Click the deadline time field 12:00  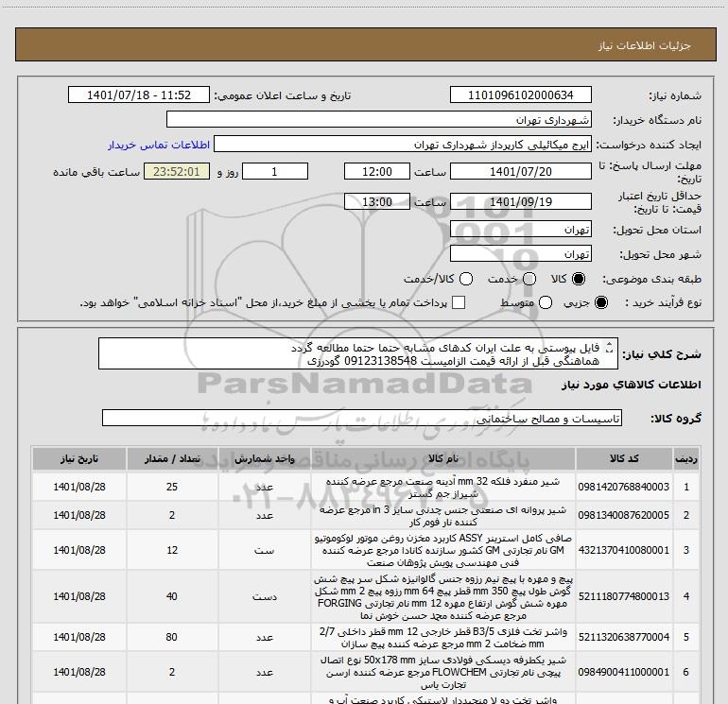pyautogui.click(x=377, y=171)
